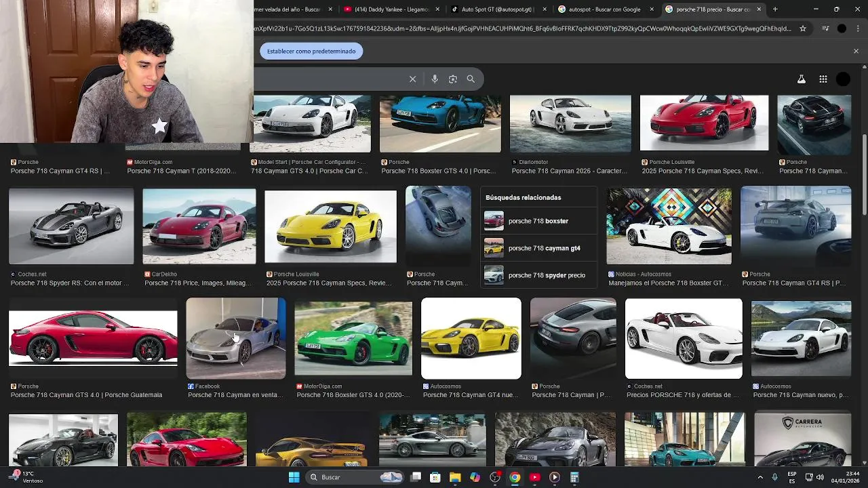Show hidden system tray icons
The height and width of the screenshot is (488, 868).
coord(760,477)
